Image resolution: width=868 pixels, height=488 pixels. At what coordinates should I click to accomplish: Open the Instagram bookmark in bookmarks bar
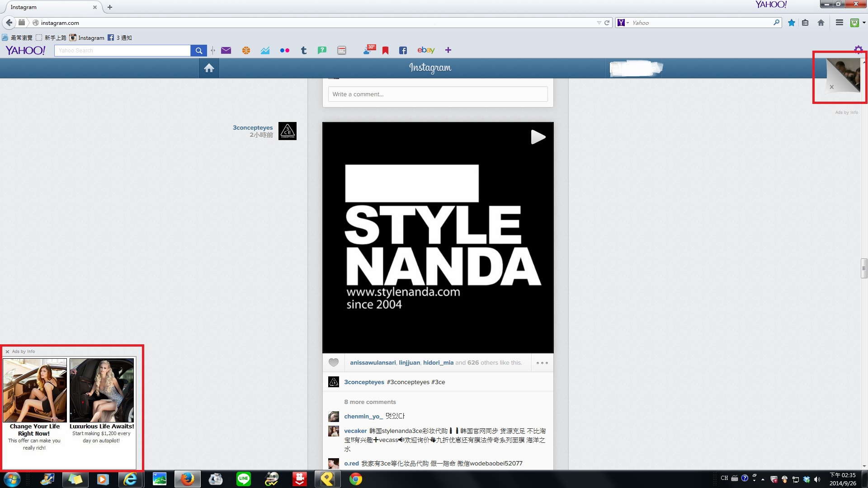[x=86, y=38]
